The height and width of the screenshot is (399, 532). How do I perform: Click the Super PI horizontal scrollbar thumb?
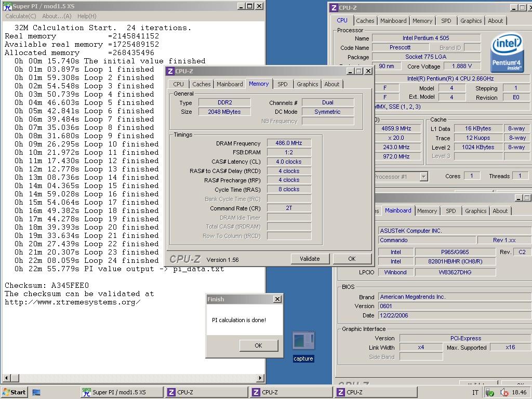15,378
